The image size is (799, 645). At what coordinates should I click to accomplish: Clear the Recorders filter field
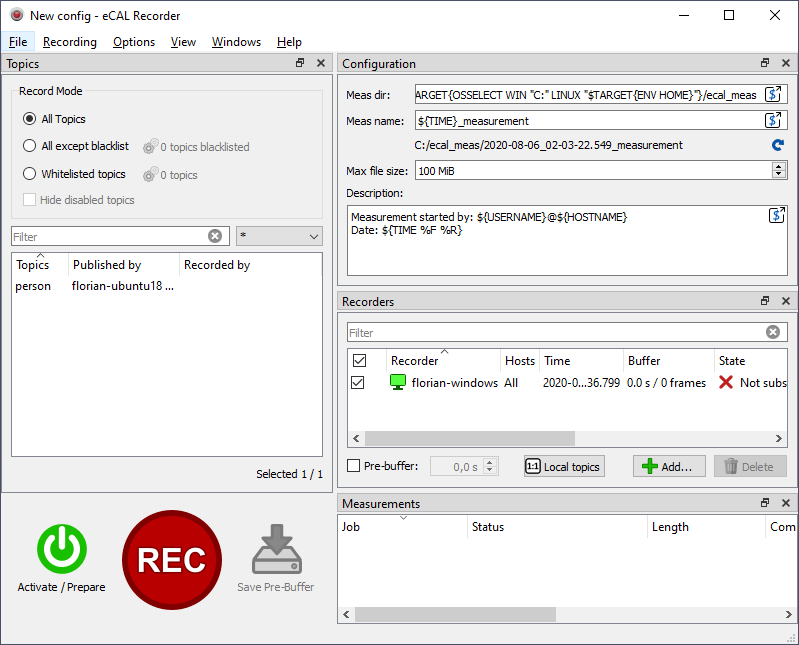click(773, 332)
